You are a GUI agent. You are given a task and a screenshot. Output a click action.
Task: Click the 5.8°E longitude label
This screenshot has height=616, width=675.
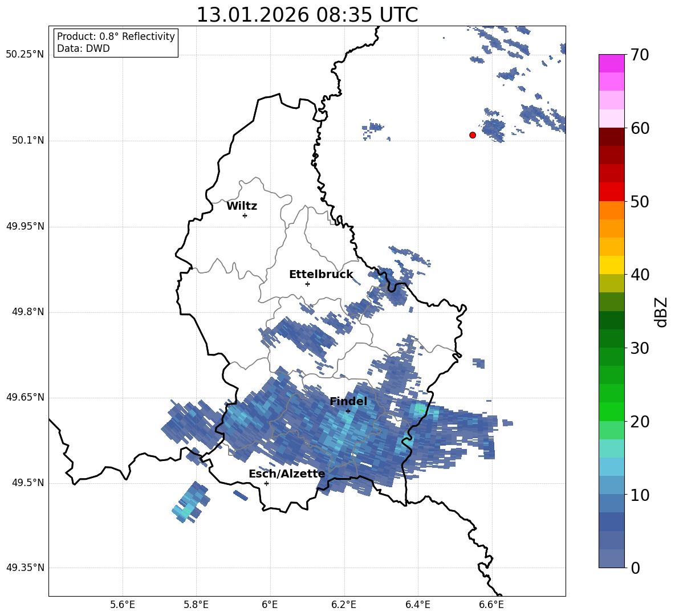click(196, 605)
